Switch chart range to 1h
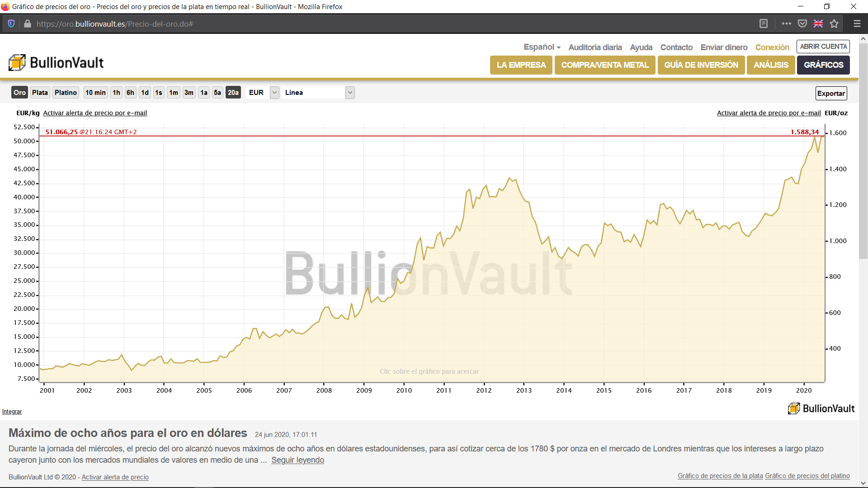Image resolution: width=868 pixels, height=488 pixels. coord(116,93)
